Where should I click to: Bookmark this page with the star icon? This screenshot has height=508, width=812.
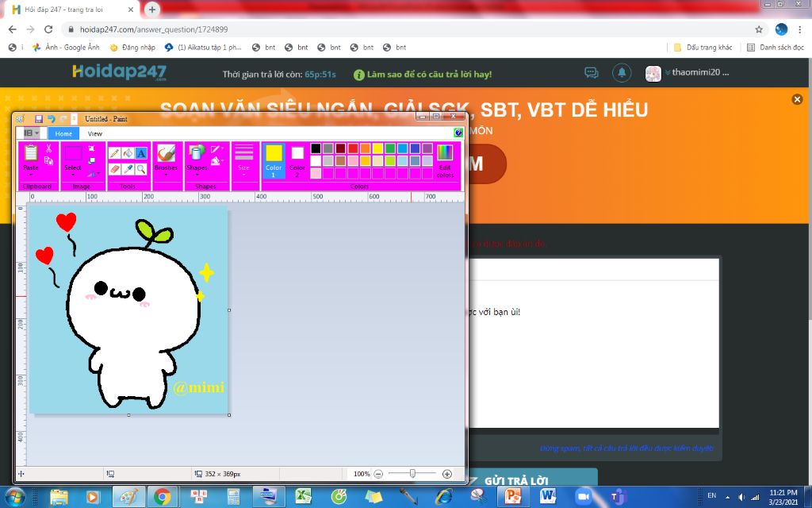pos(759,29)
